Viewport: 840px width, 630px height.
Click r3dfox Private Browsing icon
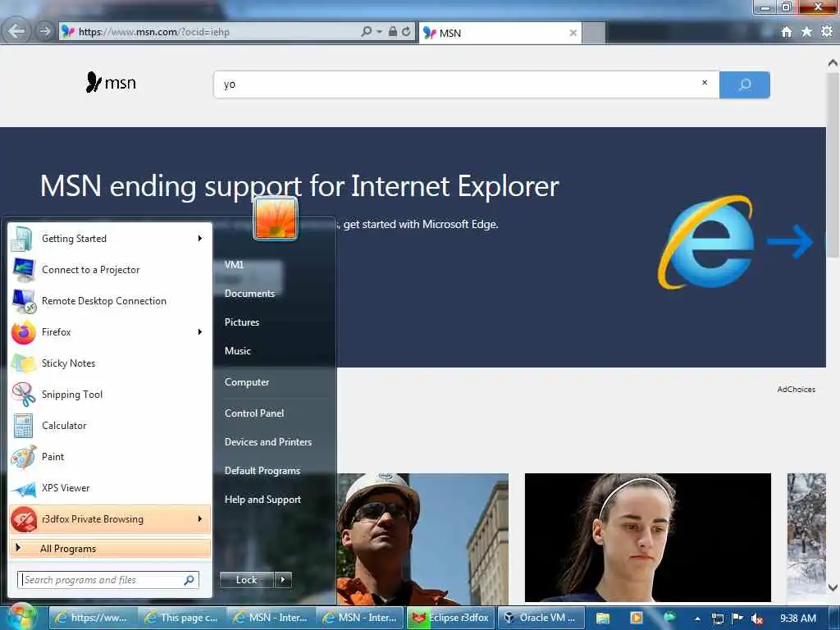pos(24,519)
